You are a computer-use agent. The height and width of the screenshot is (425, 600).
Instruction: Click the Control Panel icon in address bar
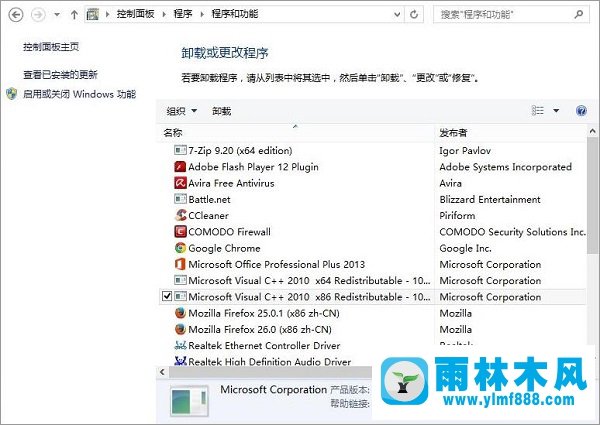click(x=93, y=15)
